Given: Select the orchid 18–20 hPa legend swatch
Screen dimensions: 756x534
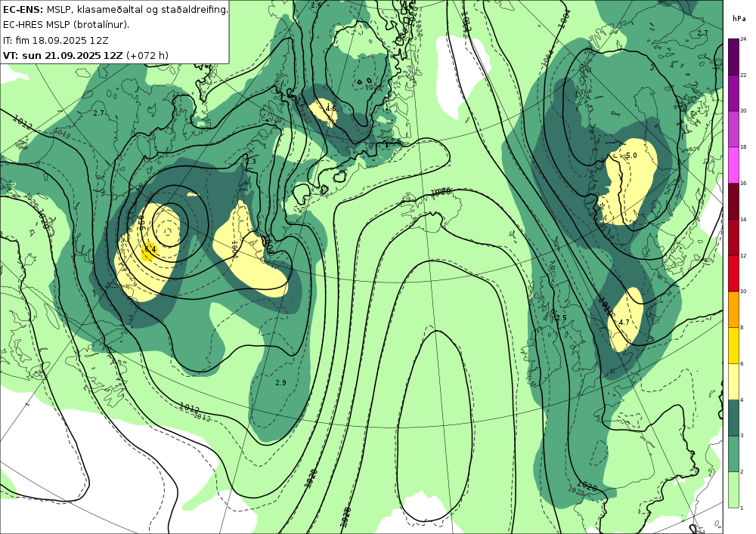Looking at the screenshot, I should [x=733, y=128].
